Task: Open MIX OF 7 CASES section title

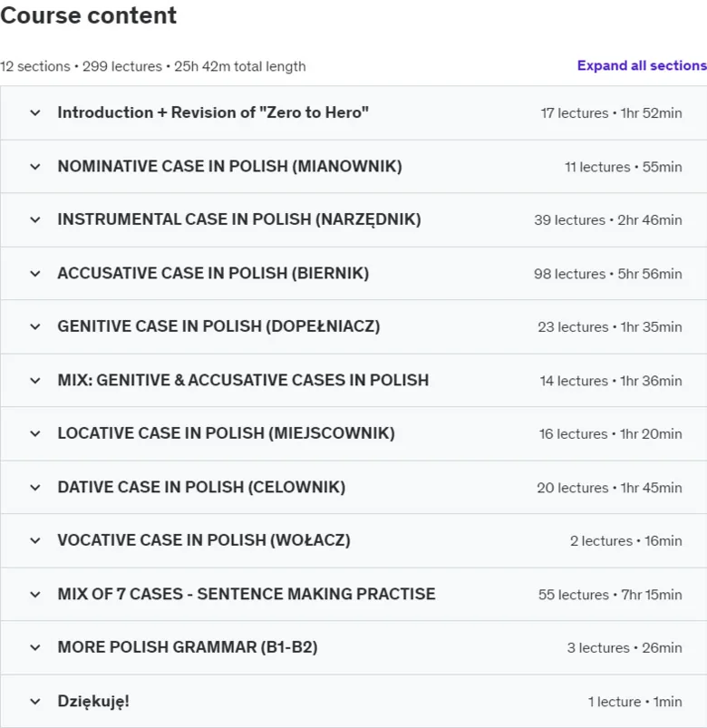Action: [x=247, y=595]
